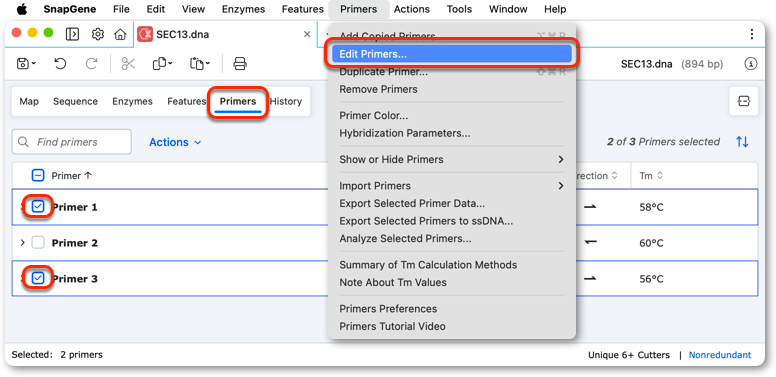
Task: Open the Tools menu in menu bar
Action: [459, 9]
